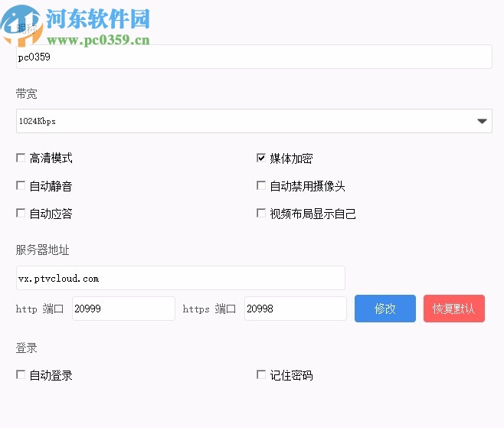This screenshot has height=428, width=504.
Task: Click the blue 修改 button
Action: (x=385, y=309)
